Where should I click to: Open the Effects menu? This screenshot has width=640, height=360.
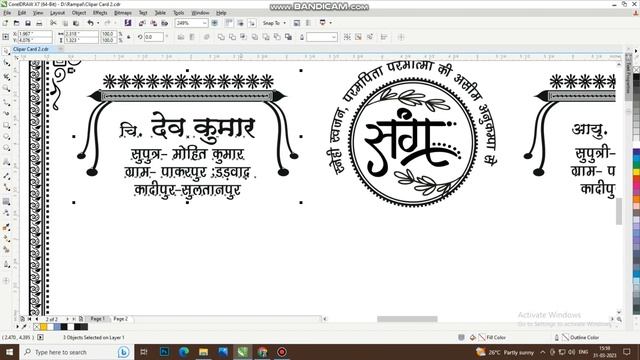[100, 13]
